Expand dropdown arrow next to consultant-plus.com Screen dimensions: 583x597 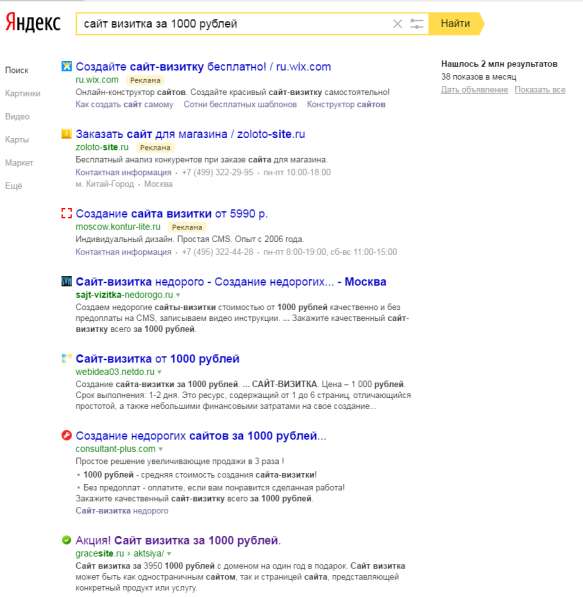pyautogui.click(x=160, y=449)
